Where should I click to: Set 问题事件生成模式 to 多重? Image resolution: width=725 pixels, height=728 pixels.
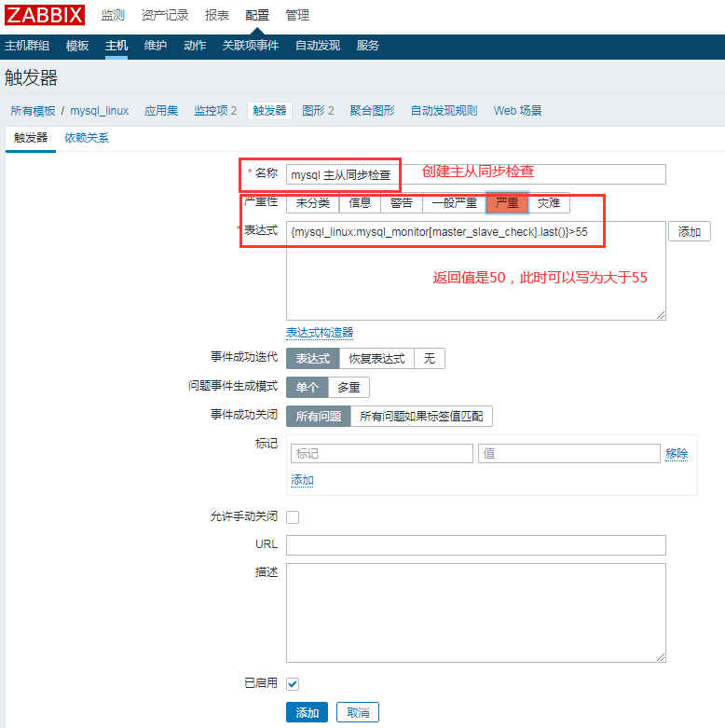[x=349, y=387]
